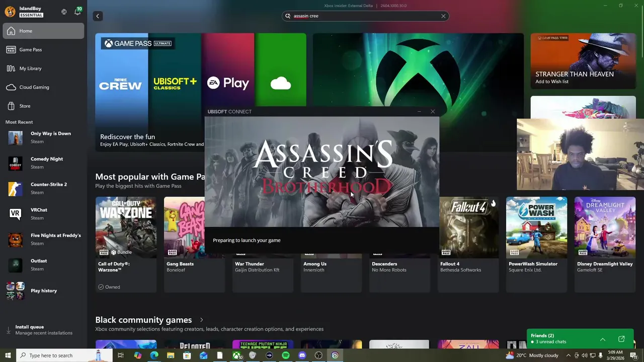Open Counter-Strike 2 recent game
Image resolution: width=644 pixels, height=362 pixels.
click(43, 189)
